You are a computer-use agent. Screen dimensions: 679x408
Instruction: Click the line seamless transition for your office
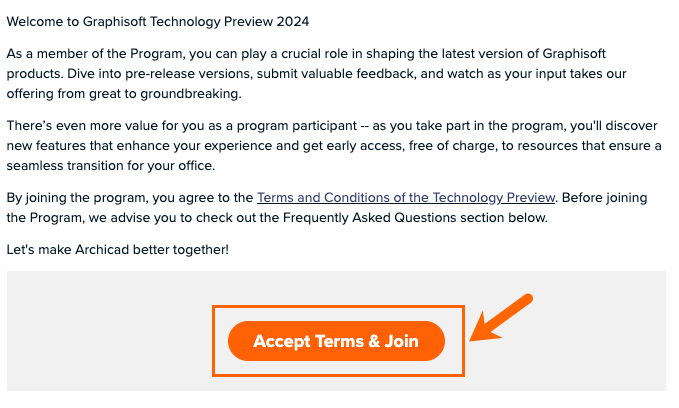110,165
